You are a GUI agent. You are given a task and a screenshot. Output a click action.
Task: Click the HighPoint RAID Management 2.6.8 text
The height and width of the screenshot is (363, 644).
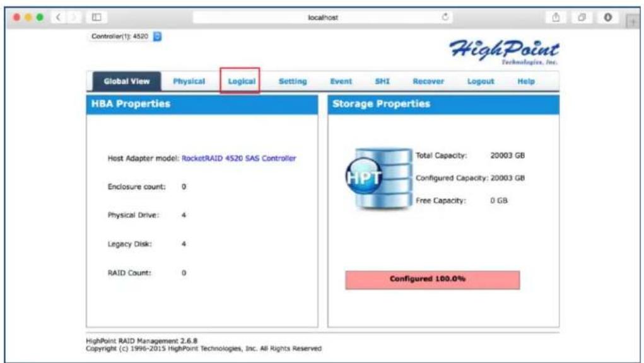click(x=142, y=341)
